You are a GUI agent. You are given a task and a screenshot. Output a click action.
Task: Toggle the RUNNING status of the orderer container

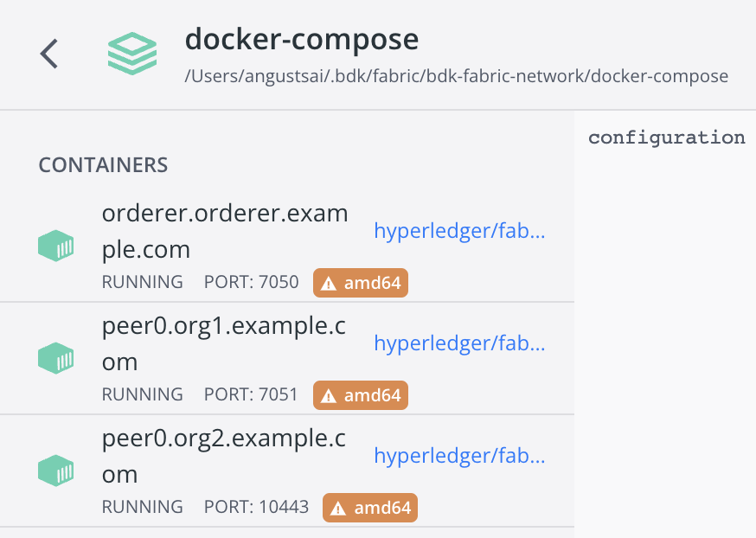142,282
